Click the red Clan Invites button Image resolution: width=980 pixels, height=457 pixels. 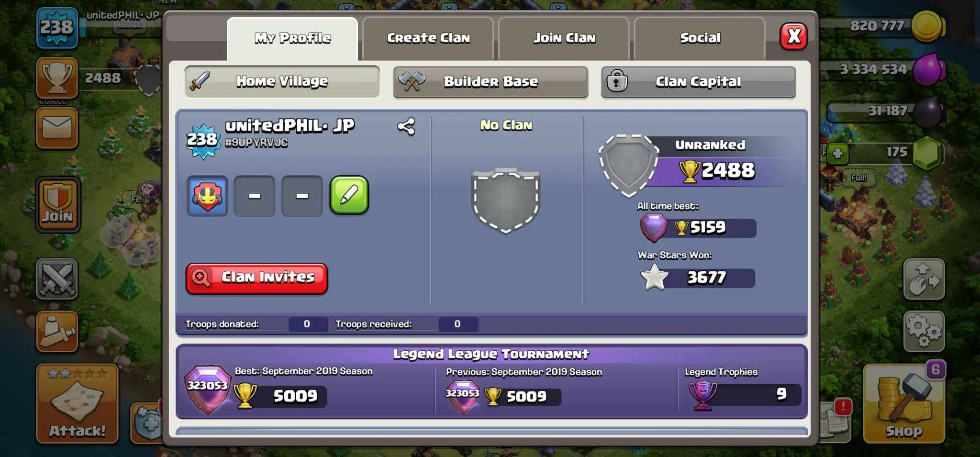point(256,278)
